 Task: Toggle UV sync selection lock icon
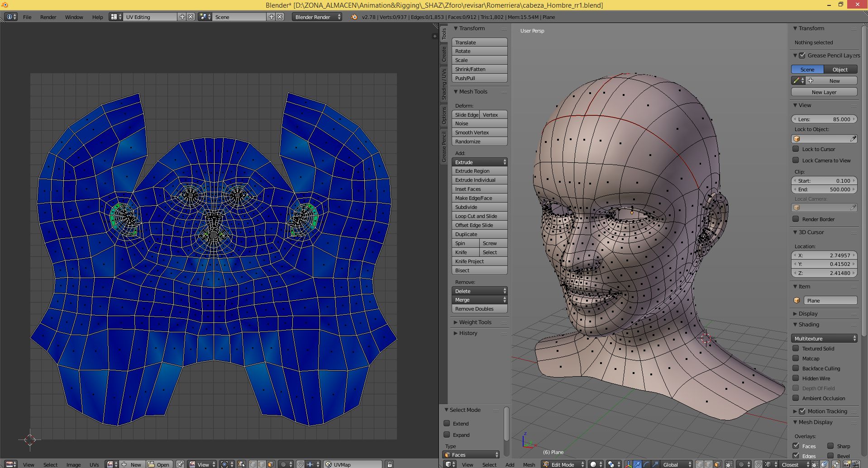(390, 464)
